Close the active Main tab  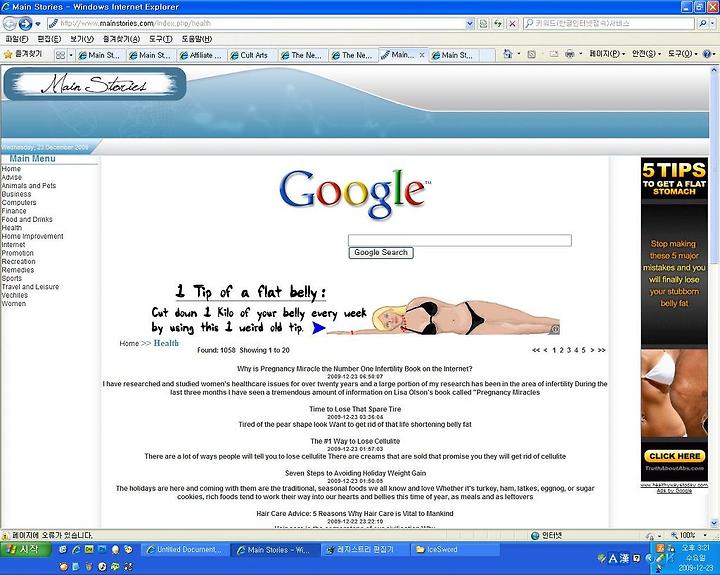tap(422, 55)
